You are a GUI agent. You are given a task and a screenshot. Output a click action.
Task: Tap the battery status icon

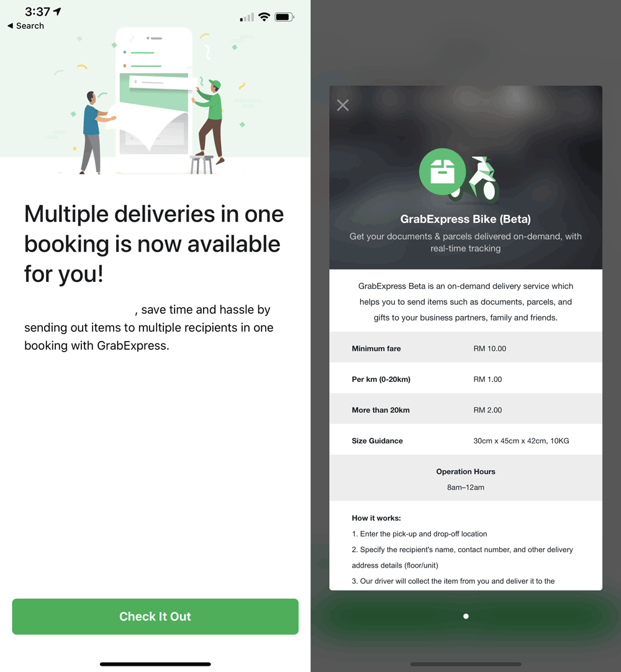click(x=284, y=17)
